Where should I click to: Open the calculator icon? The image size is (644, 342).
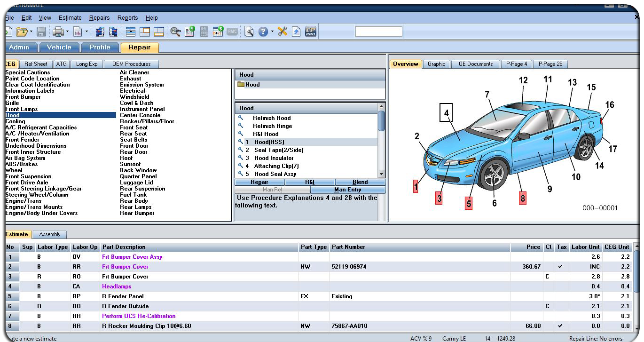coord(204,32)
